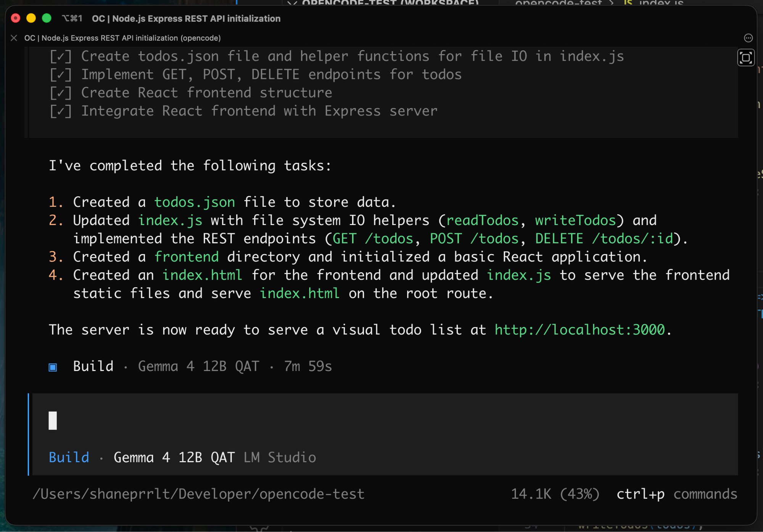Screen dimensions: 763x532
Task: Open ctrl+p commands palette
Action: click(677, 494)
